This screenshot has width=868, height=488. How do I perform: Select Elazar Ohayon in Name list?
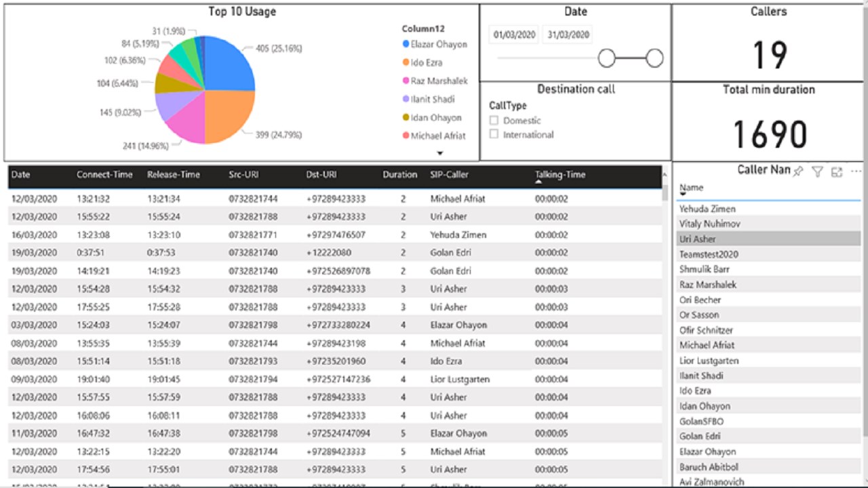point(768,451)
